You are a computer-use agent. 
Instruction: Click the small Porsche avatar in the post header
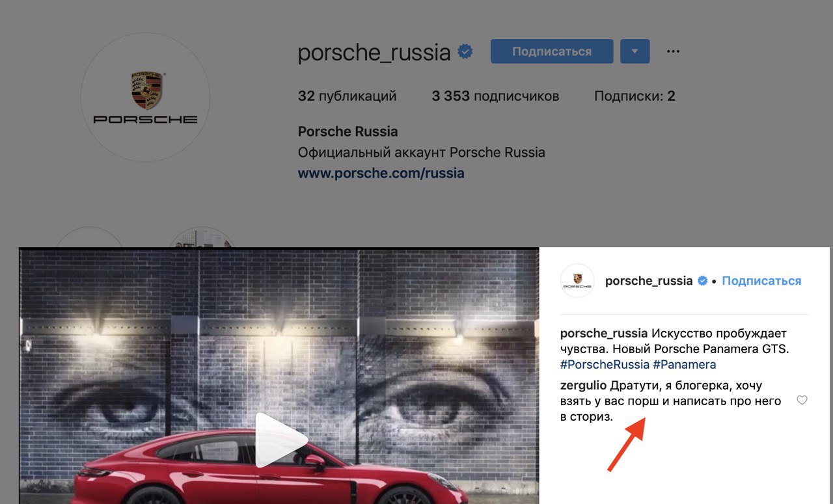click(577, 281)
